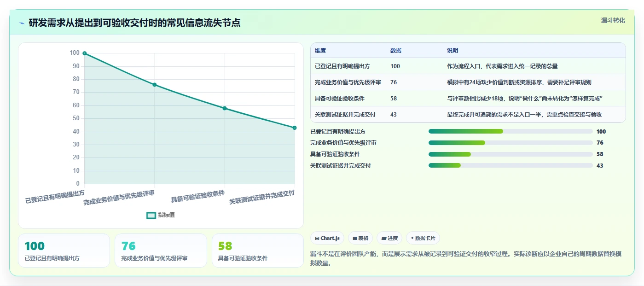The width and height of the screenshot is (644, 286).
Task: Click progress bar for 完成业务价值与优先级评审
Action: (x=511, y=143)
